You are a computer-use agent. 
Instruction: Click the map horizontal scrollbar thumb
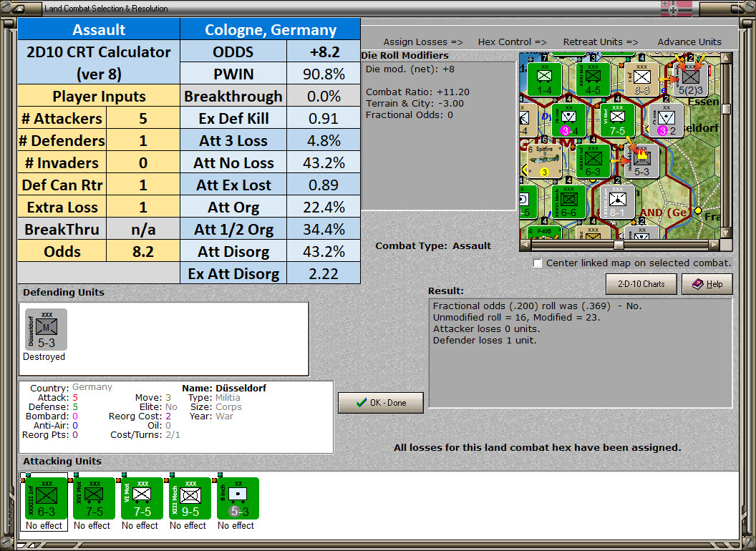tap(619, 245)
